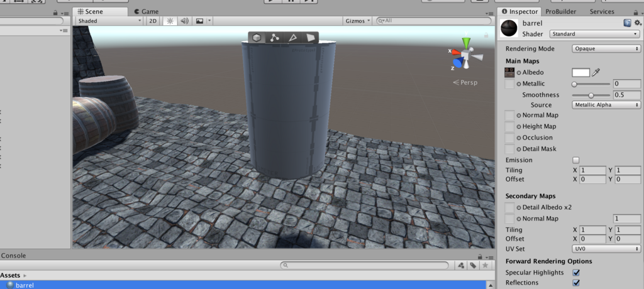Click Main Maps Tiling X field

[x=592, y=170]
